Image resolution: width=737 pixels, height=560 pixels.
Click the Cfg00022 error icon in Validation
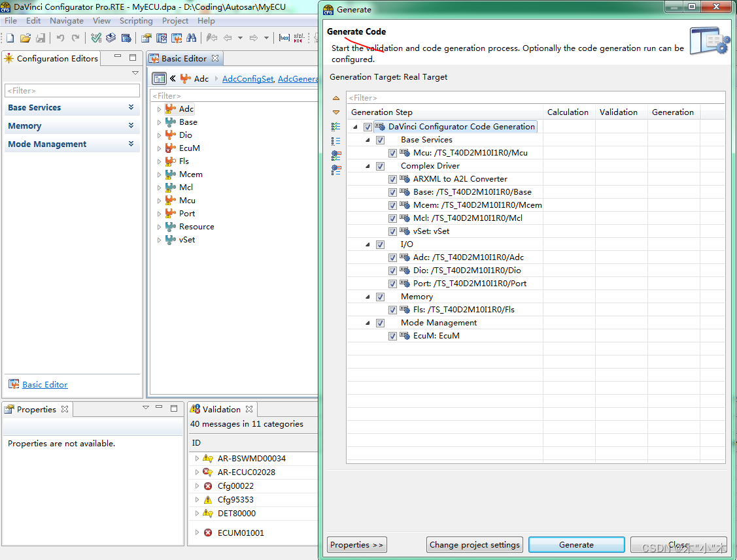208,486
